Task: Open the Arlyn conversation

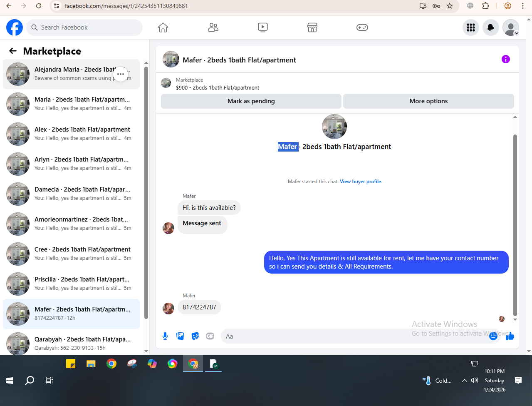Action: click(x=72, y=164)
